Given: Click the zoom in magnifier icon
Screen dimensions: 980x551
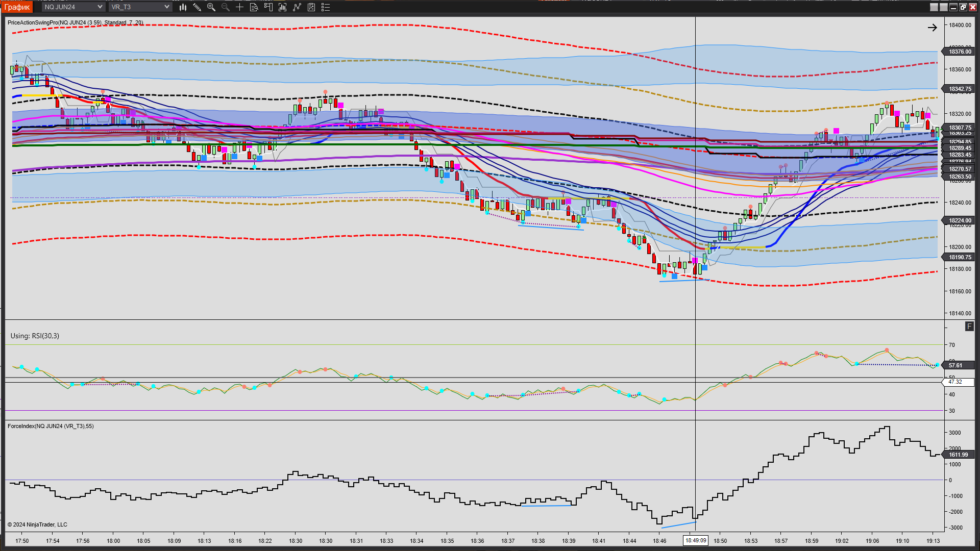Looking at the screenshot, I should 211,7.
